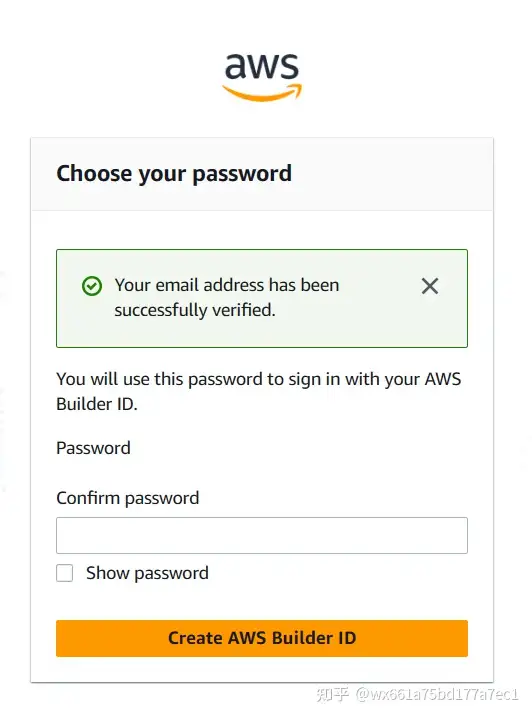Click the "Choose your password" heading
The height and width of the screenshot is (717, 532).
174,174
